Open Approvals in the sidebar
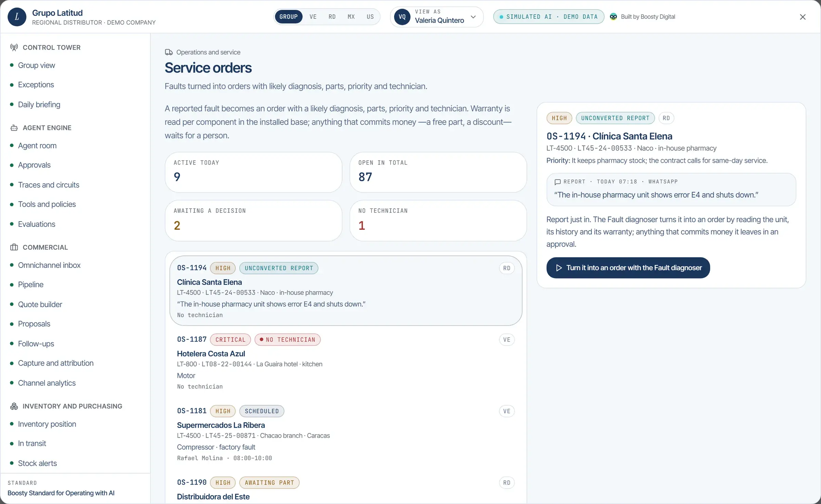Viewport: 821px width, 504px height. click(x=34, y=165)
